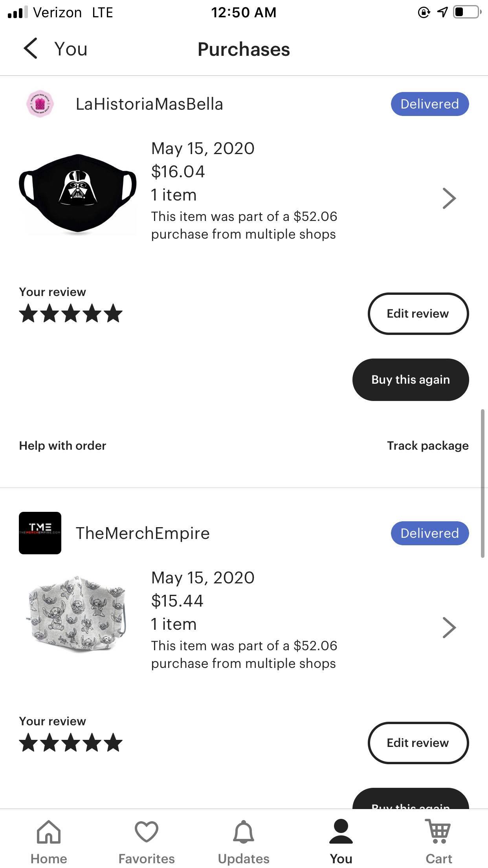This screenshot has width=488, height=868.
Task: Open TheMerchEmpire shop logo icon
Action: (x=40, y=533)
